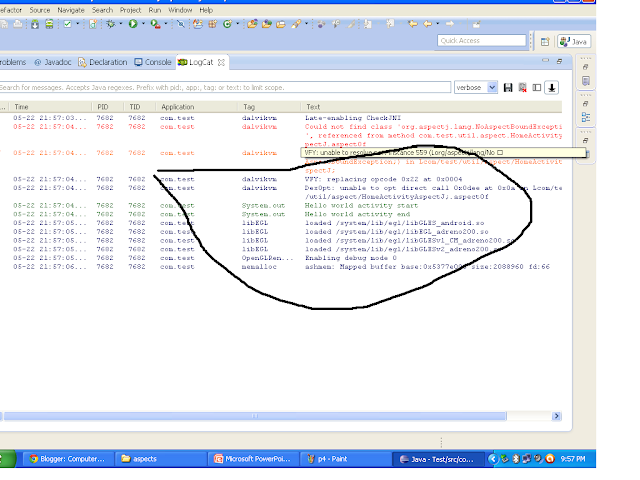Switch to the Javadoc tab

[x=53, y=62]
